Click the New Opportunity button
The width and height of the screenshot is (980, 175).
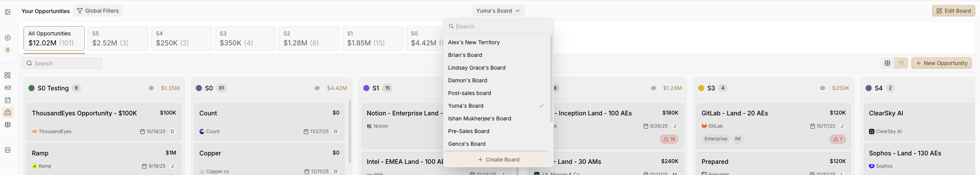[941, 63]
